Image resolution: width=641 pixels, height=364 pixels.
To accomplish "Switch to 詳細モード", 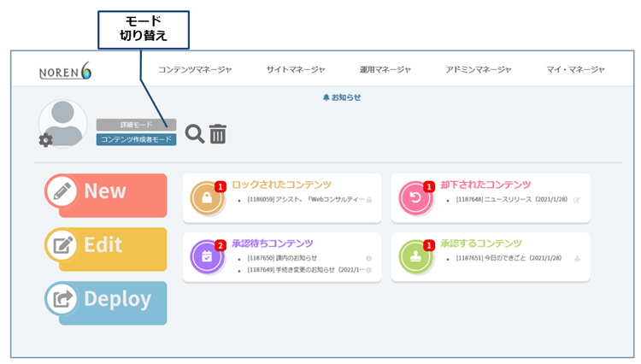I will tap(136, 125).
